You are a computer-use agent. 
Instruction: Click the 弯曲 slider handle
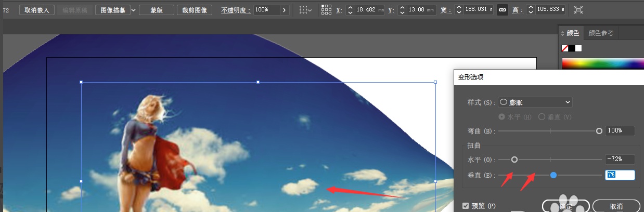click(x=599, y=131)
